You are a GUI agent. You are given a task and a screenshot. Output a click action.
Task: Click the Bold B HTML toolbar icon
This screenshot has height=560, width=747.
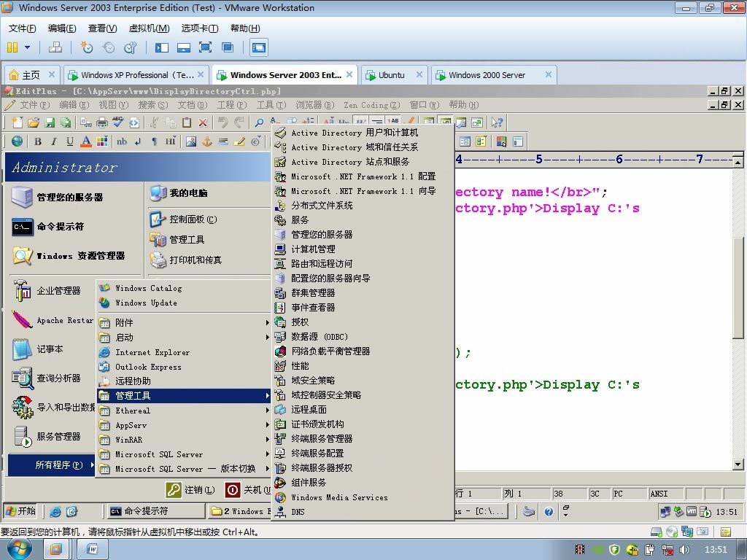[38, 141]
